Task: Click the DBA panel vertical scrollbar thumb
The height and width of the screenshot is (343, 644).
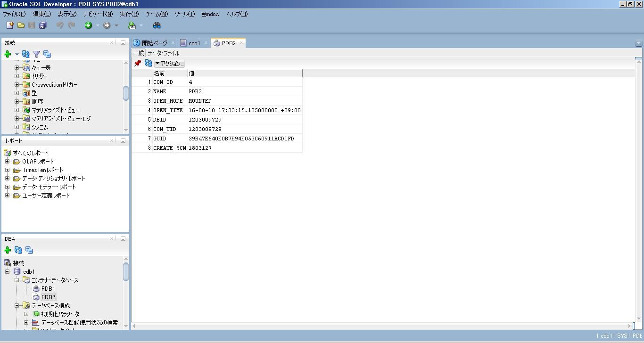Action: (x=126, y=271)
